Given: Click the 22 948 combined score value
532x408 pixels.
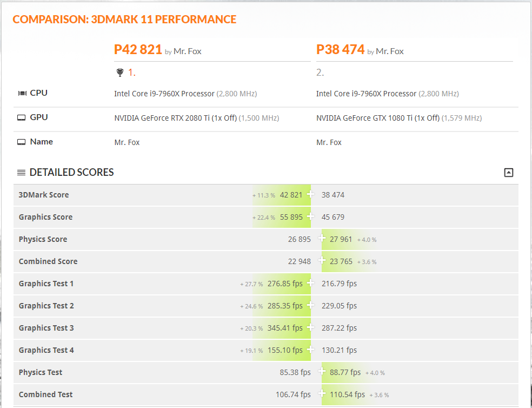Looking at the screenshot, I should coord(300,261).
